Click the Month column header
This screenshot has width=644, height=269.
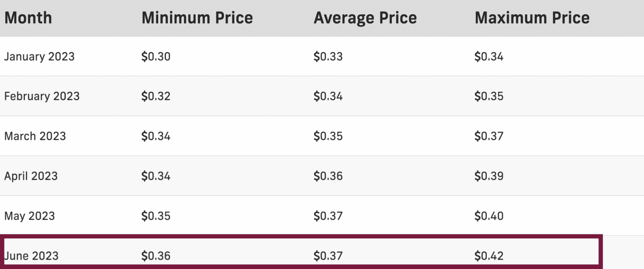click(28, 18)
